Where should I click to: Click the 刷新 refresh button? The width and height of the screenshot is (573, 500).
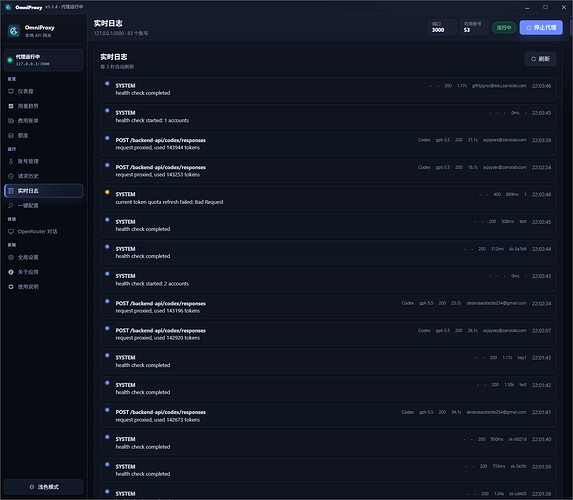click(540, 59)
